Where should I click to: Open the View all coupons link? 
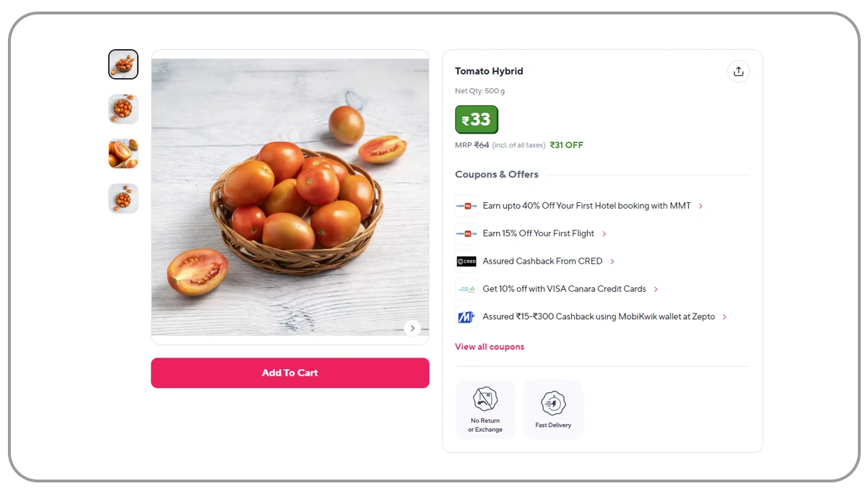pos(490,347)
